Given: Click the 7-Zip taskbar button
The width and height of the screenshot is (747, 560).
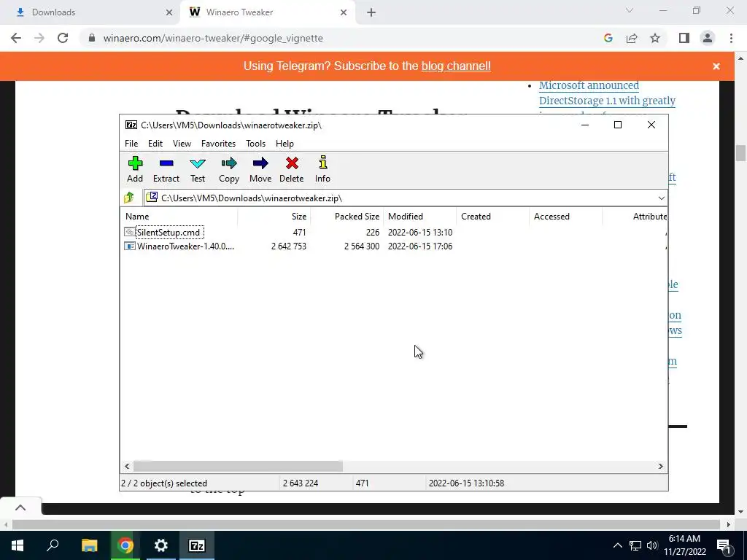Looking at the screenshot, I should click(x=197, y=545).
